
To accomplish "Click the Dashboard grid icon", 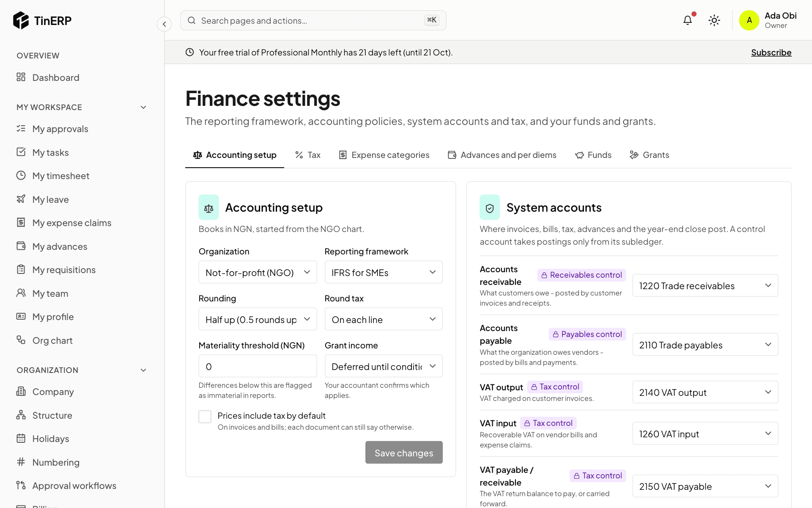I will (x=21, y=77).
